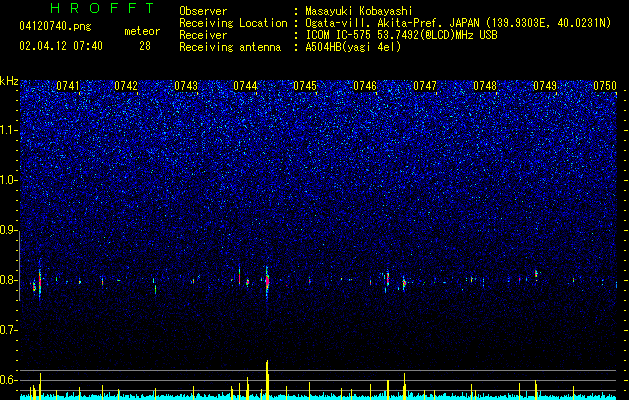Click the 1.0 kHz axis label

click(8, 180)
